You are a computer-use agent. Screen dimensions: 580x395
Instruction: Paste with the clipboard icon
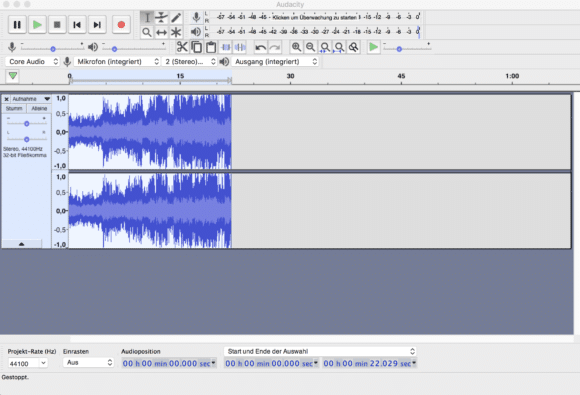211,47
